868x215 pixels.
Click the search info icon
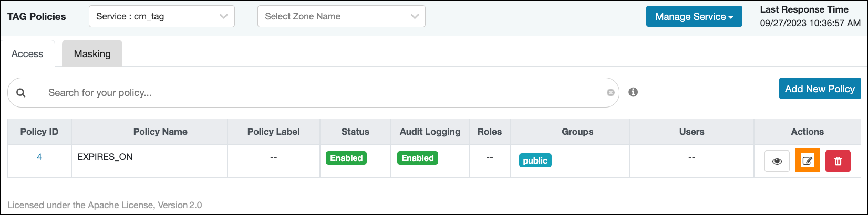tap(633, 92)
